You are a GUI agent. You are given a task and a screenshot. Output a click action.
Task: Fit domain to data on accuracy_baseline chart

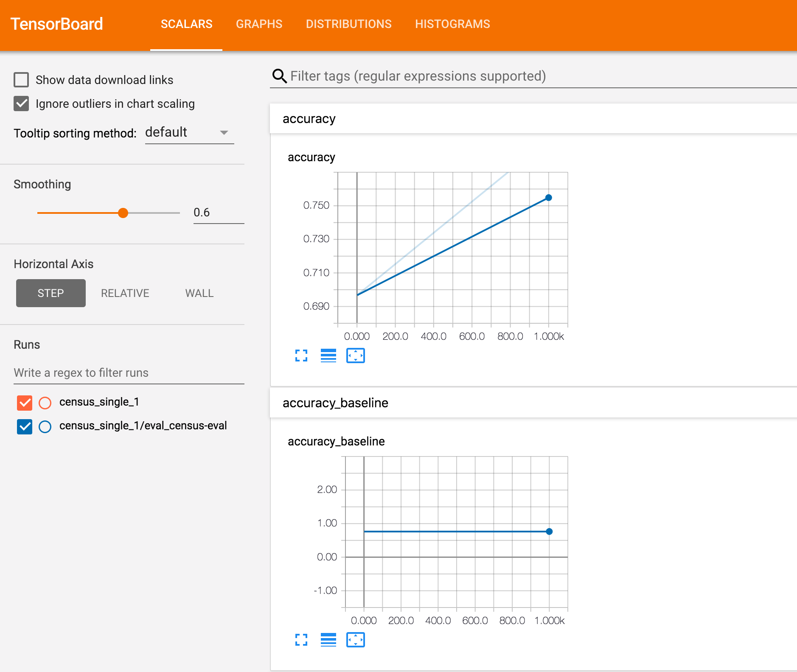point(356,640)
